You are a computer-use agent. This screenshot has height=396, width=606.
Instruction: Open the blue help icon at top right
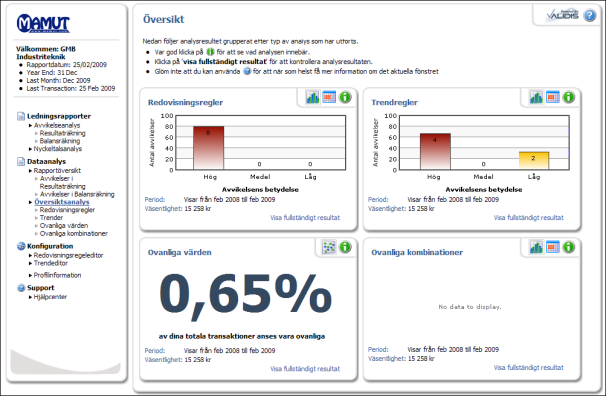(x=590, y=15)
